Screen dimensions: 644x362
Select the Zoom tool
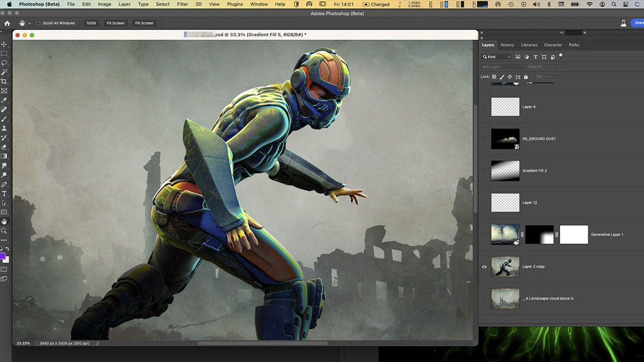pyautogui.click(x=4, y=230)
